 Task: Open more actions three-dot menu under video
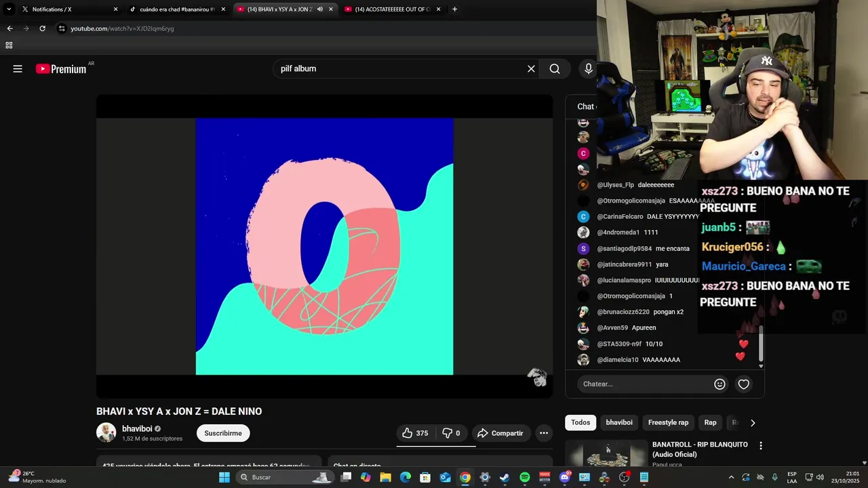coord(544,433)
